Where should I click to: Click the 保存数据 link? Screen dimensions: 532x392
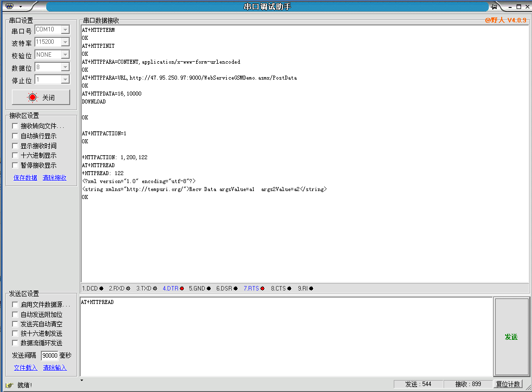[25, 178]
